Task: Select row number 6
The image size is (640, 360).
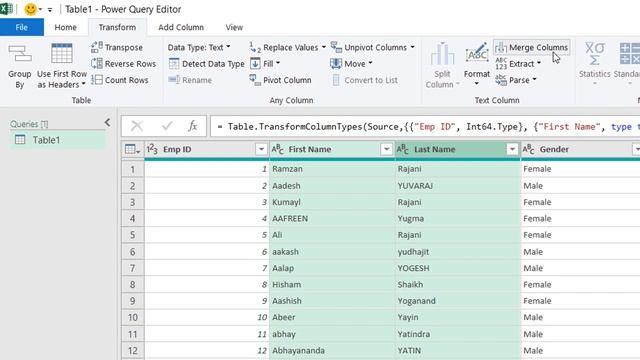Action: [133, 252]
